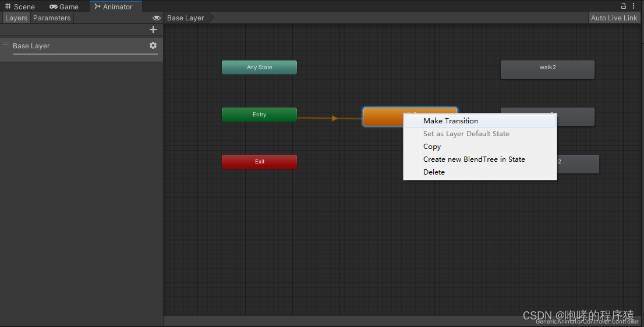Choose Create new BlendTree in State

click(x=480, y=159)
